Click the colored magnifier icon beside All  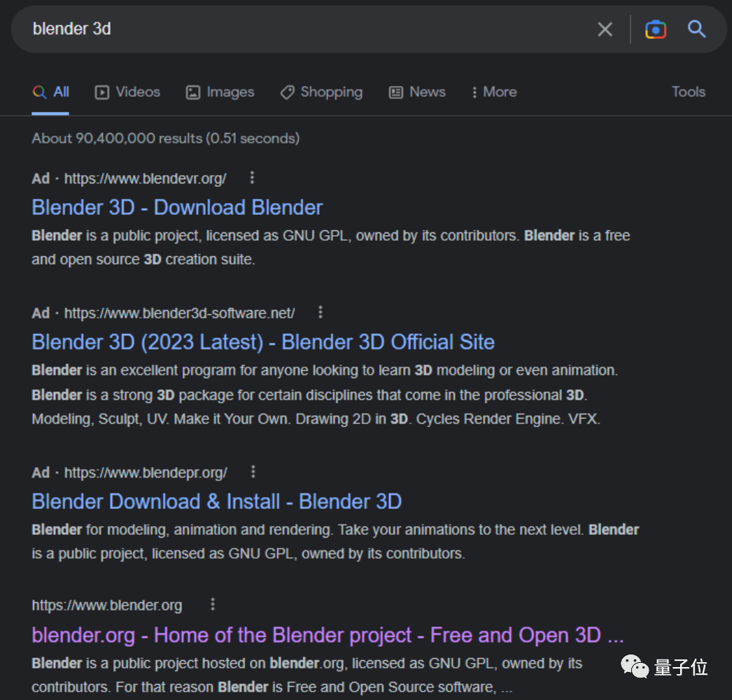39,92
